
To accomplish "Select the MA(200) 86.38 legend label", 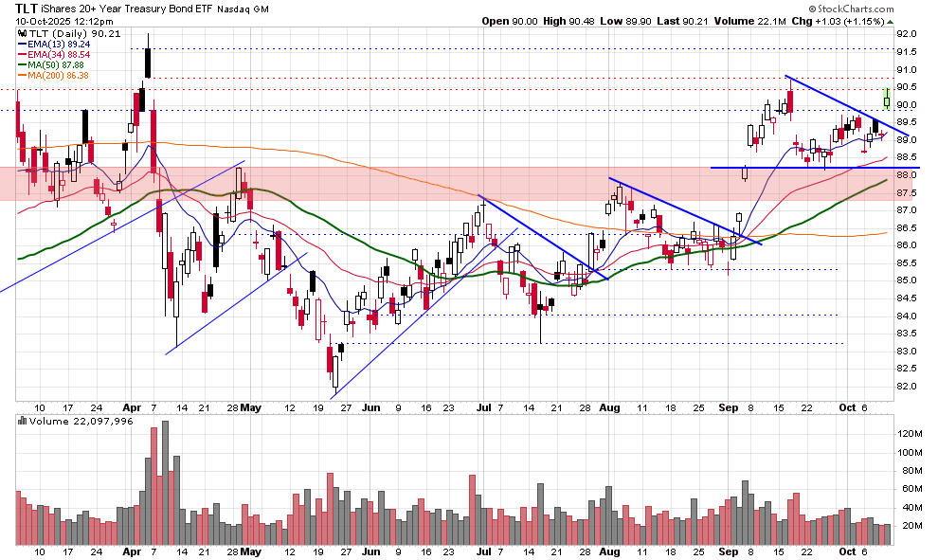I will click(x=61, y=75).
